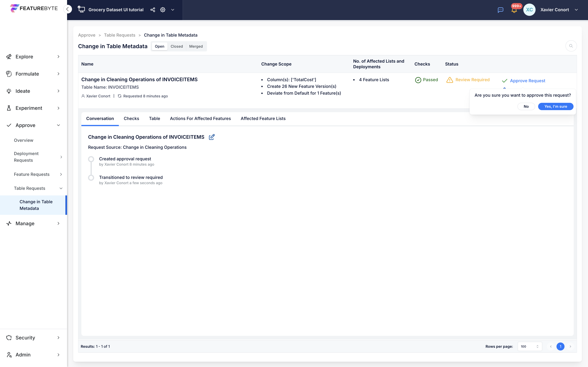Click the Approve checkmark icon in sidebar

(9, 125)
